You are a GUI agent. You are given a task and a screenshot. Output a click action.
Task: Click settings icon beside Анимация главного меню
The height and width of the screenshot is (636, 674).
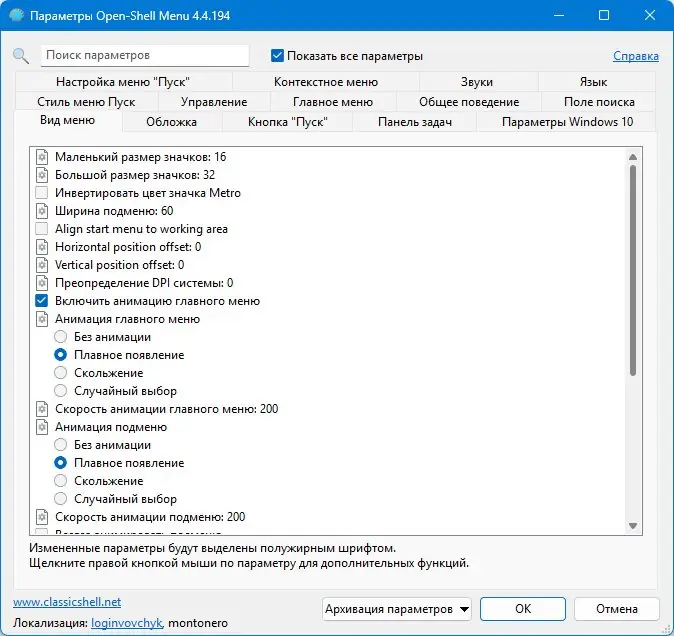(42, 319)
